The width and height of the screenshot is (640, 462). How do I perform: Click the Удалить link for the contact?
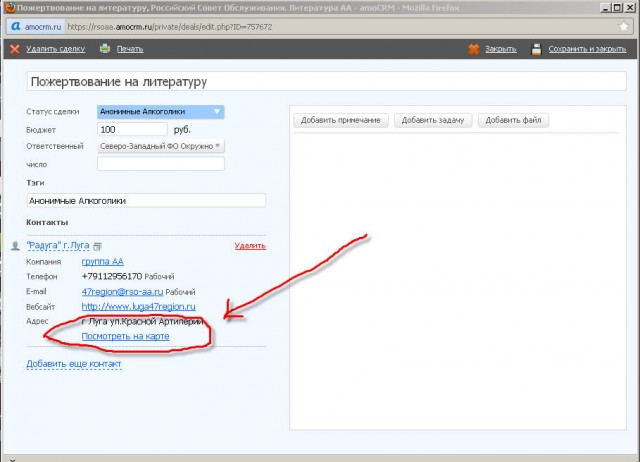(x=249, y=245)
